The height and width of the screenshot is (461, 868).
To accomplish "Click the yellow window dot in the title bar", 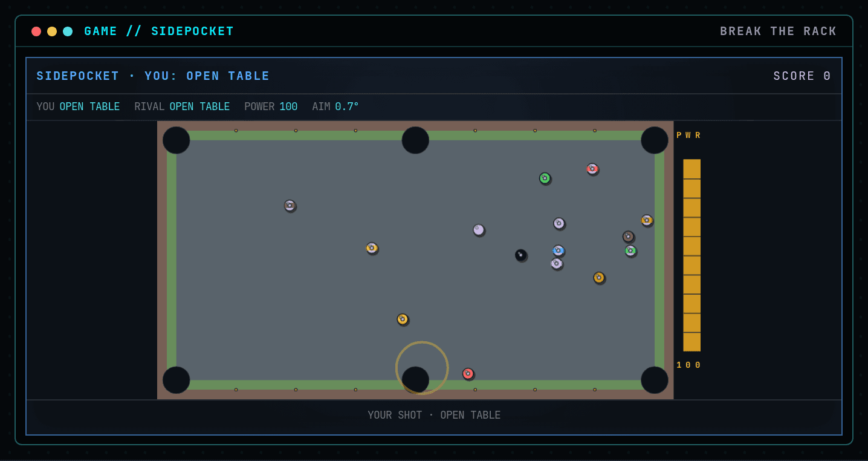I will coord(52,31).
